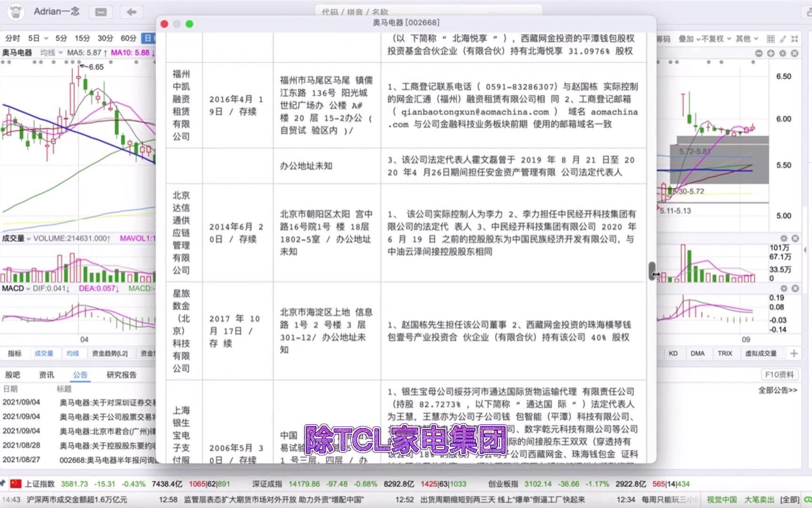Open 全部公告>> link
Viewport: 812px width, 508px height.
pyautogui.click(x=778, y=390)
